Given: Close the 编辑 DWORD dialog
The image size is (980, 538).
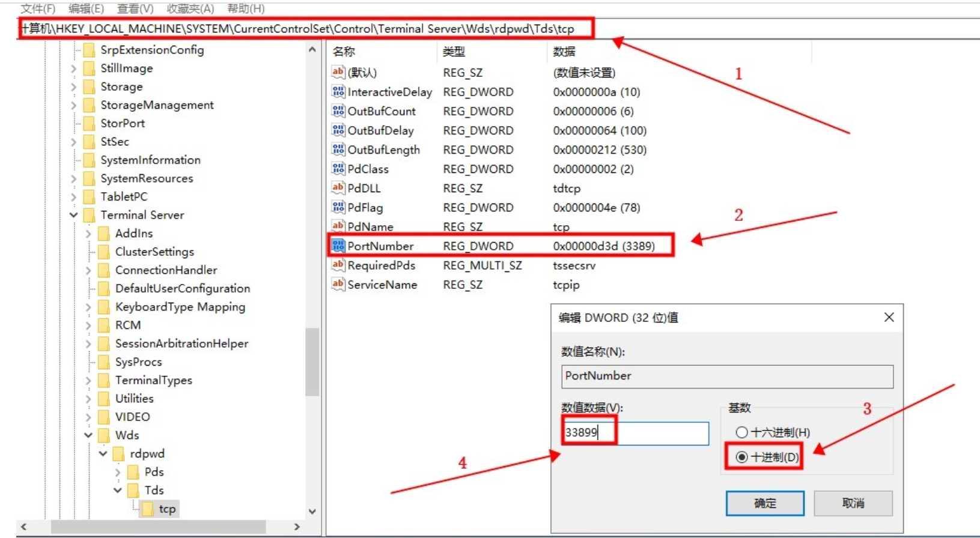Looking at the screenshot, I should pyautogui.click(x=889, y=317).
